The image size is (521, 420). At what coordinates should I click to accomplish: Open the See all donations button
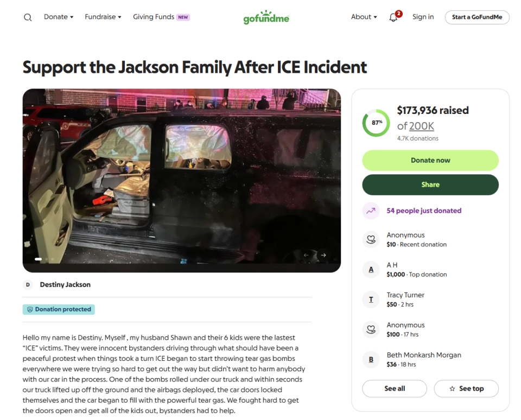395,389
